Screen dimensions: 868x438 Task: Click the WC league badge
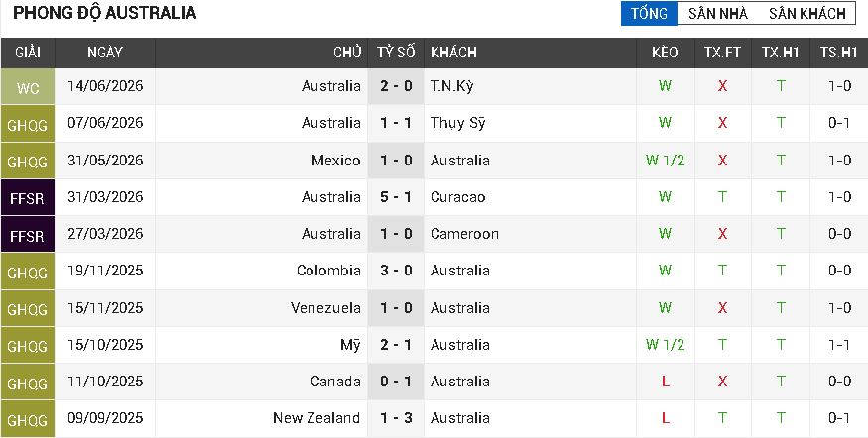pos(28,87)
